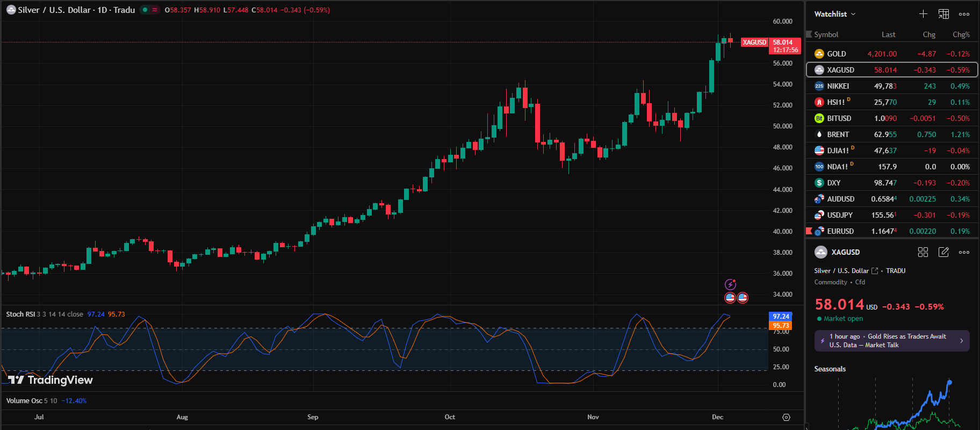This screenshot has height=430, width=980.
Task: Click the purple lightning news marker on chart
Action: click(730, 284)
